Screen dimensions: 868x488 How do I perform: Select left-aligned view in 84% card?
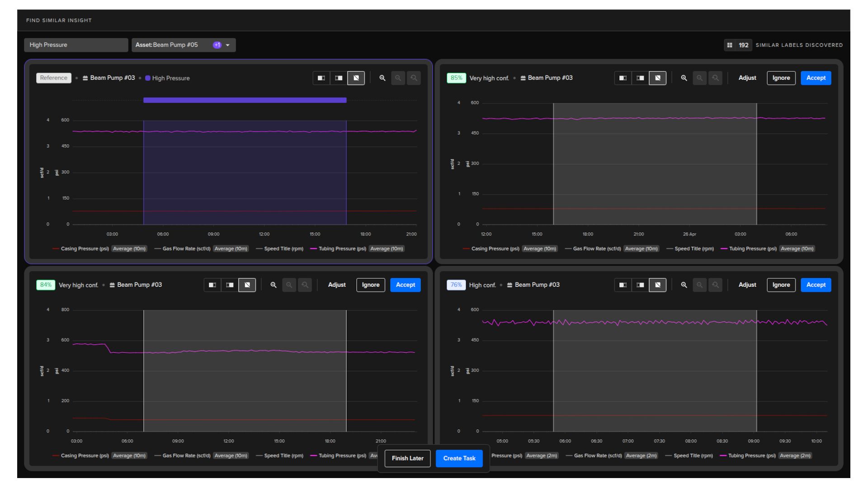212,285
